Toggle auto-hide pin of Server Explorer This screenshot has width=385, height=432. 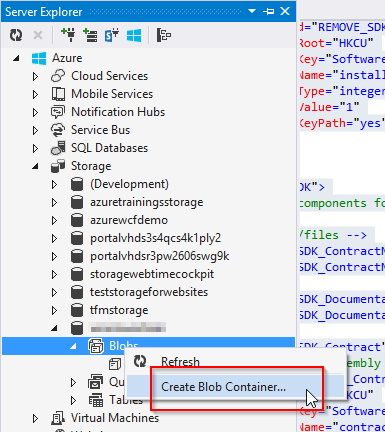pos(269,11)
